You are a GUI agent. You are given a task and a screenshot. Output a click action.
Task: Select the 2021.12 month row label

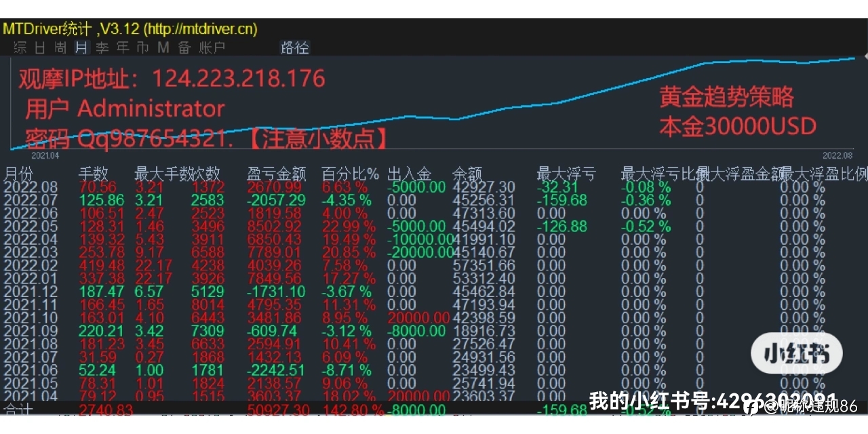pyautogui.click(x=31, y=292)
